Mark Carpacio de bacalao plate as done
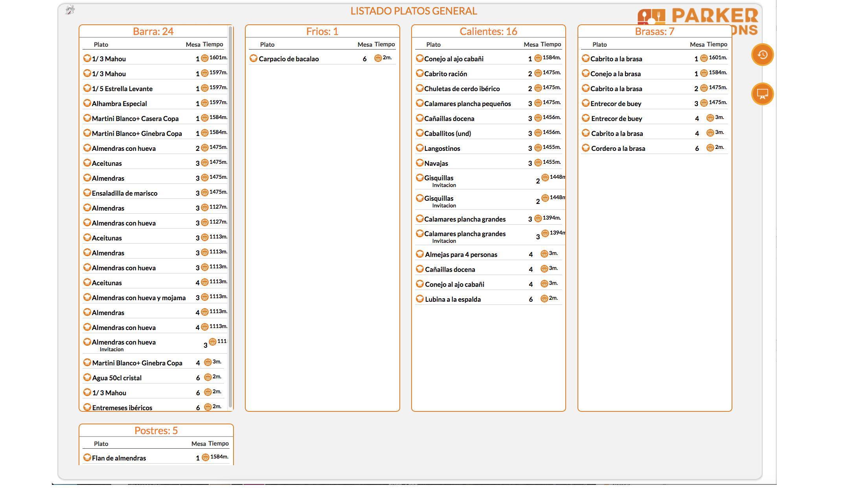Screen dimensions: 868x488 [x=254, y=59]
